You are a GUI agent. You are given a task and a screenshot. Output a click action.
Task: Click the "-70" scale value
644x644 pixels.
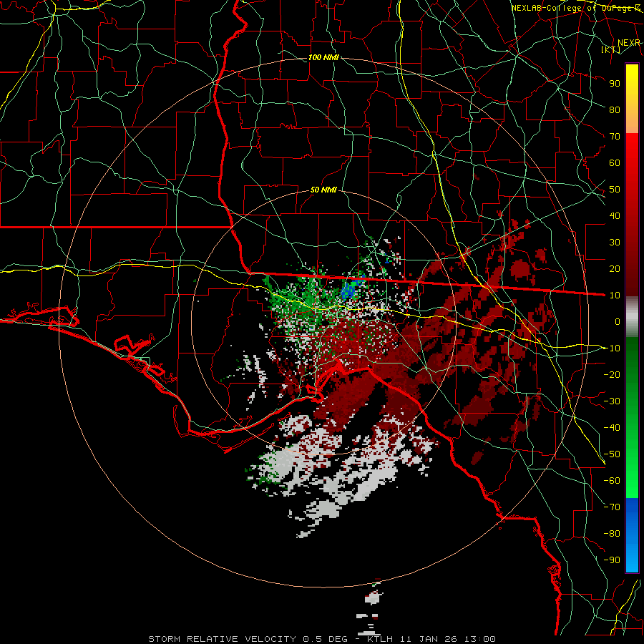(x=612, y=507)
